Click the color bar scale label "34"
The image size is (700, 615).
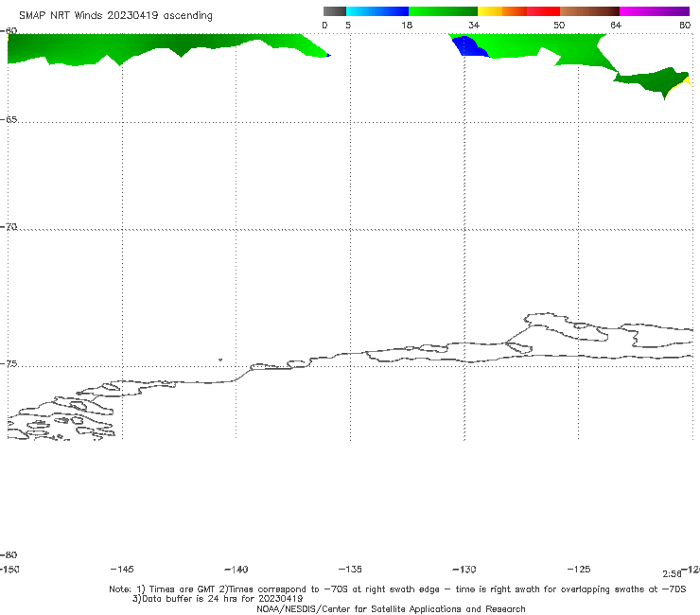[474, 26]
